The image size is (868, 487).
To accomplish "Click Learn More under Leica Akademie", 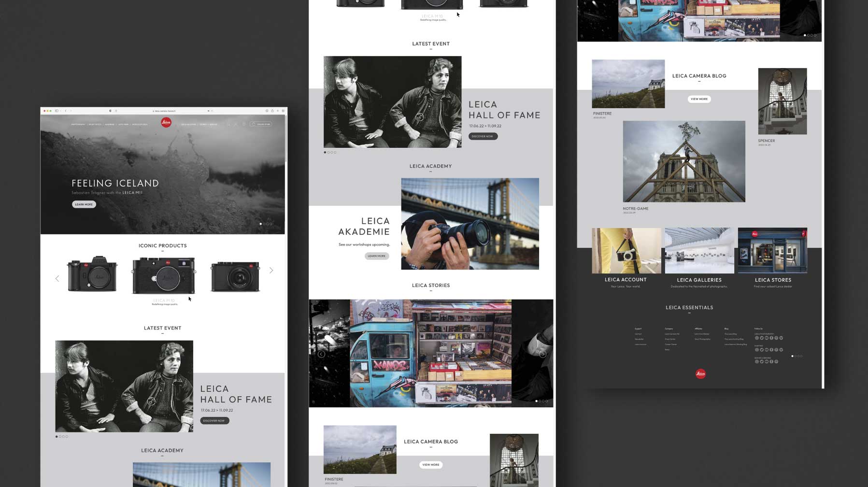I will [x=377, y=256].
